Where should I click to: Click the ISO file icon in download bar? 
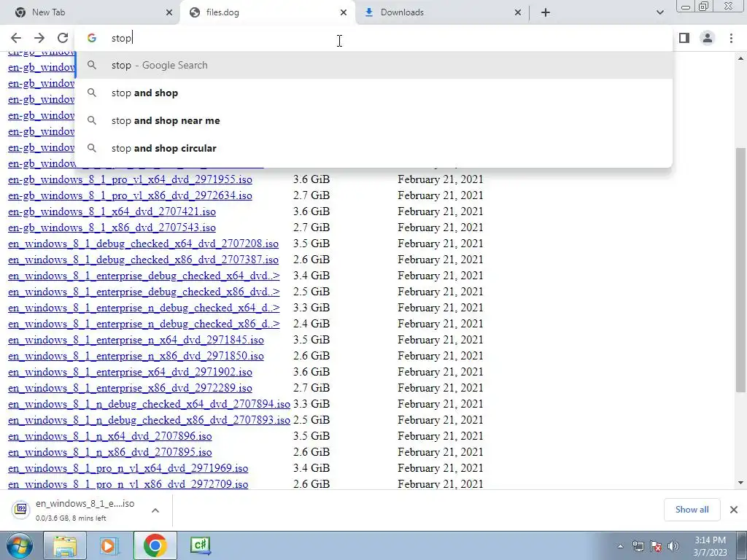click(x=21, y=510)
